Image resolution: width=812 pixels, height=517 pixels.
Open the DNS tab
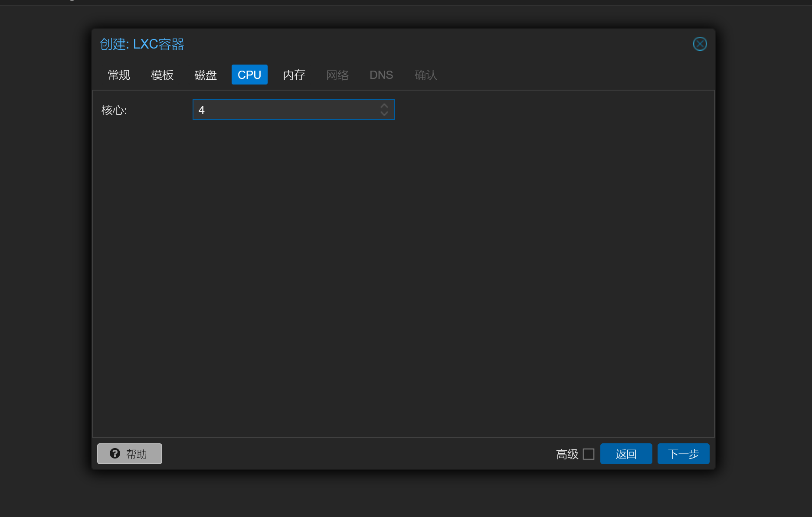pos(381,75)
